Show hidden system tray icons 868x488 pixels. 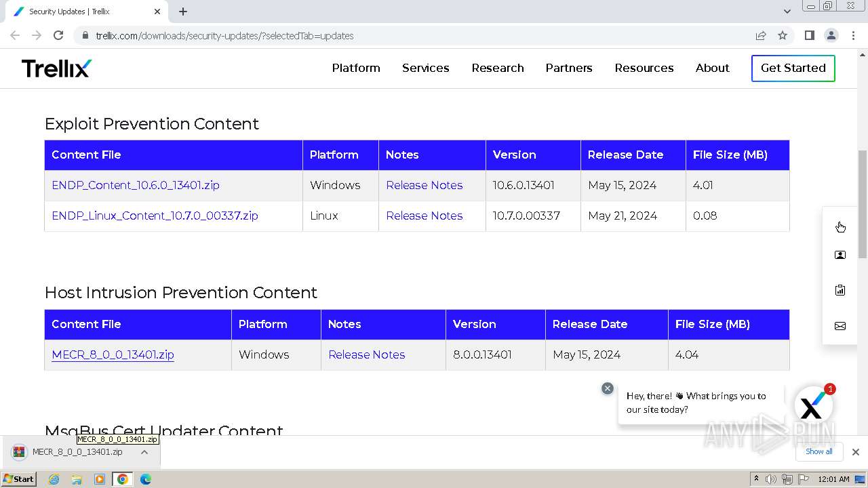pos(756,479)
